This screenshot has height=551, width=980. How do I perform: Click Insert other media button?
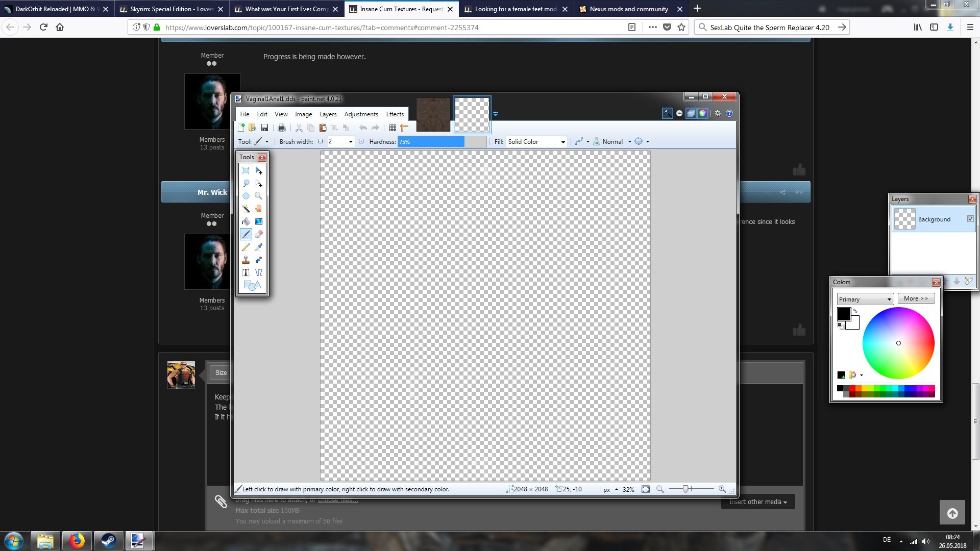pos(758,502)
